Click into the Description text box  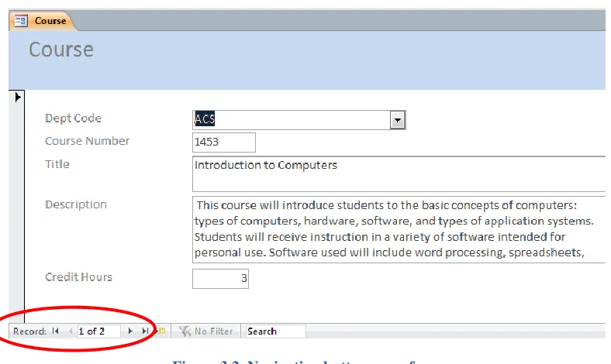(399, 229)
